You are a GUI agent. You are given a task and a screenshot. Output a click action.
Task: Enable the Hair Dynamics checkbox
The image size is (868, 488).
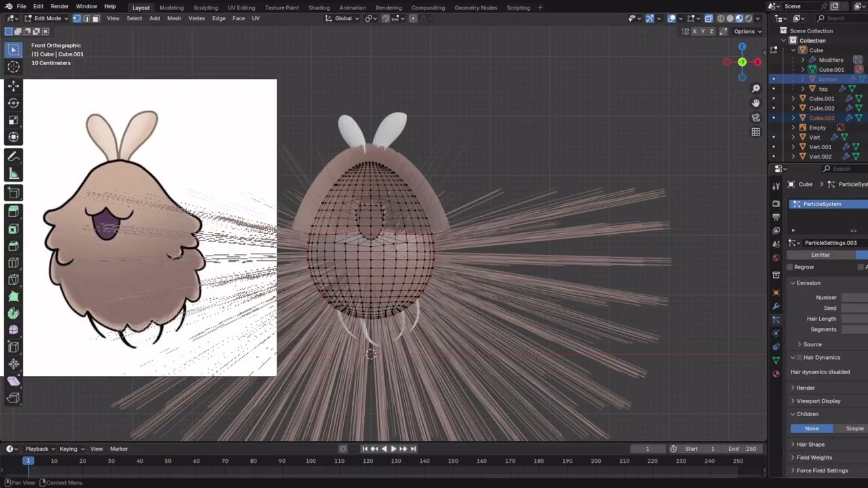coord(800,358)
